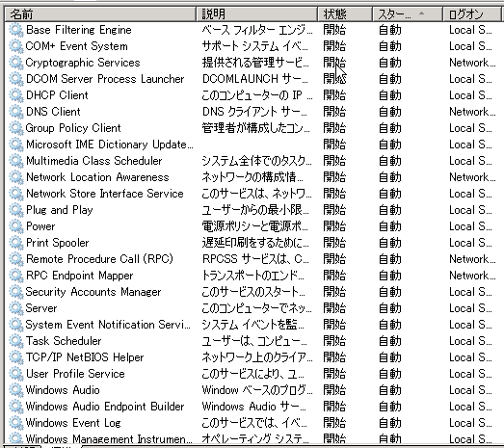Select the DNS Client service name

(x=53, y=112)
